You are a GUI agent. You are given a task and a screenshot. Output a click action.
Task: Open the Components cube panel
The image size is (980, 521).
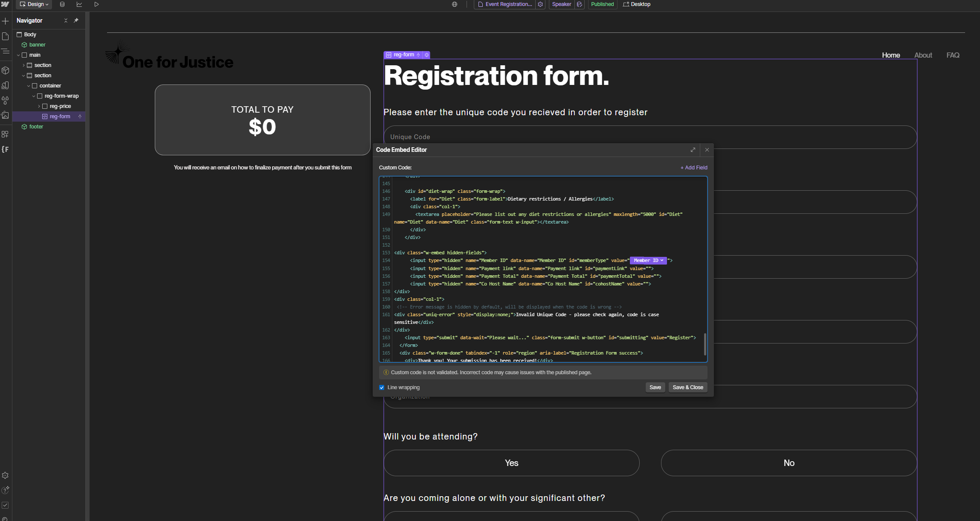click(x=6, y=70)
